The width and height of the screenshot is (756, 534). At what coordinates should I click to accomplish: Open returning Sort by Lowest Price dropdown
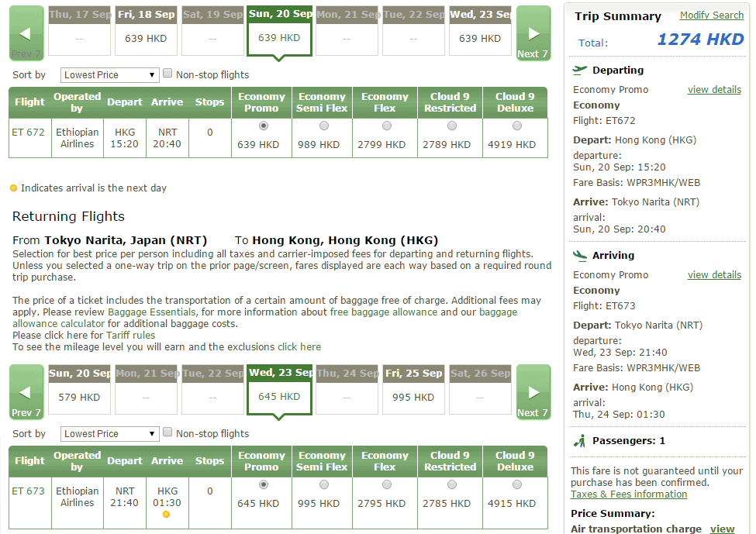pyautogui.click(x=109, y=434)
